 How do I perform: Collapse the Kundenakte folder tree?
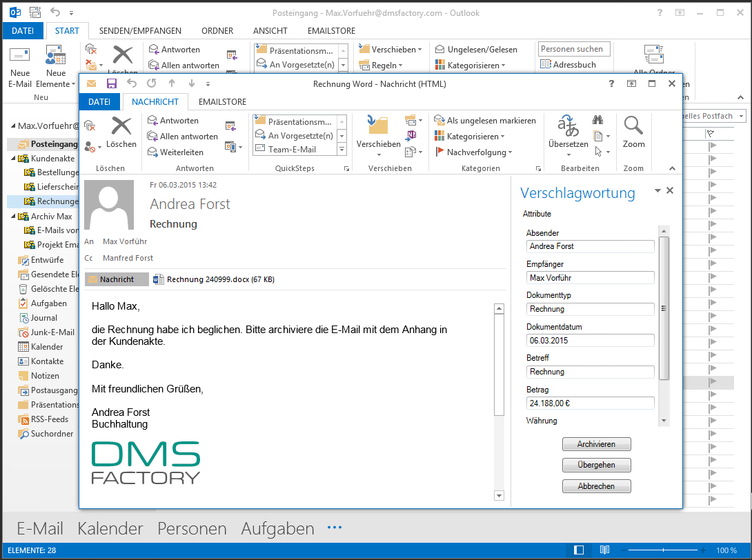click(x=13, y=158)
